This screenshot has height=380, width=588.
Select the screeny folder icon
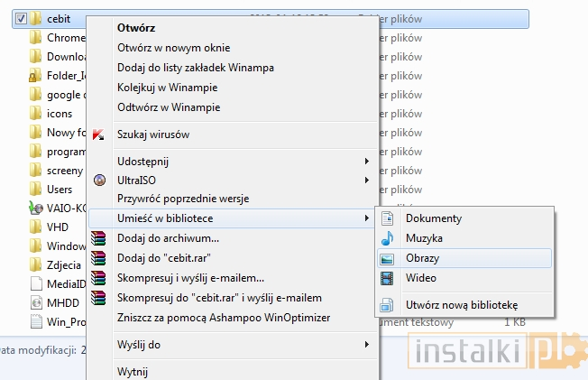[35, 171]
